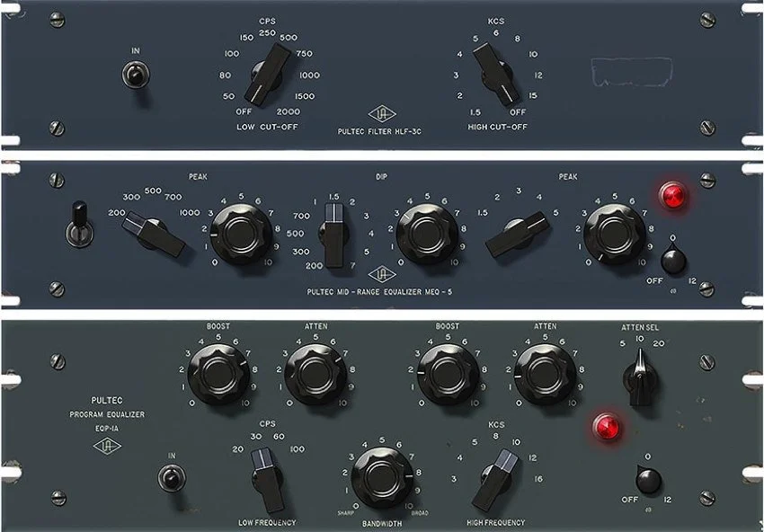
Task: Click the SHARP label under the bandwidth knob
Action: [345, 513]
